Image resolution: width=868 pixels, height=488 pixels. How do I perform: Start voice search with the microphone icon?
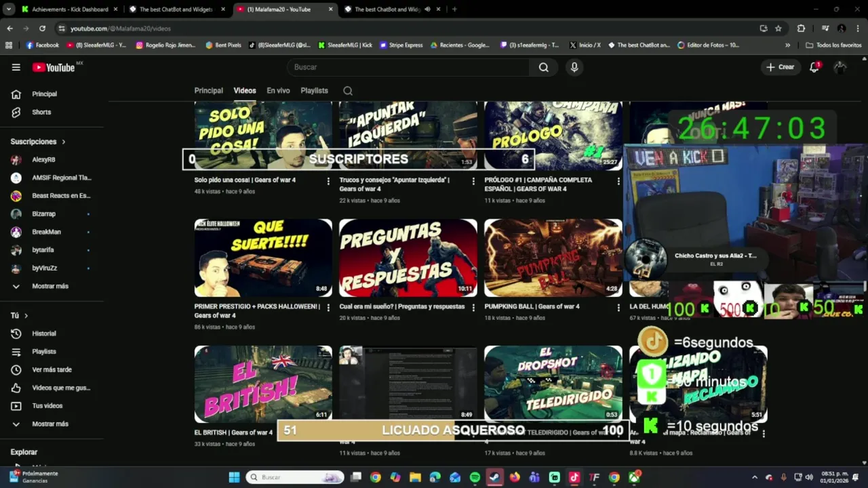click(574, 67)
